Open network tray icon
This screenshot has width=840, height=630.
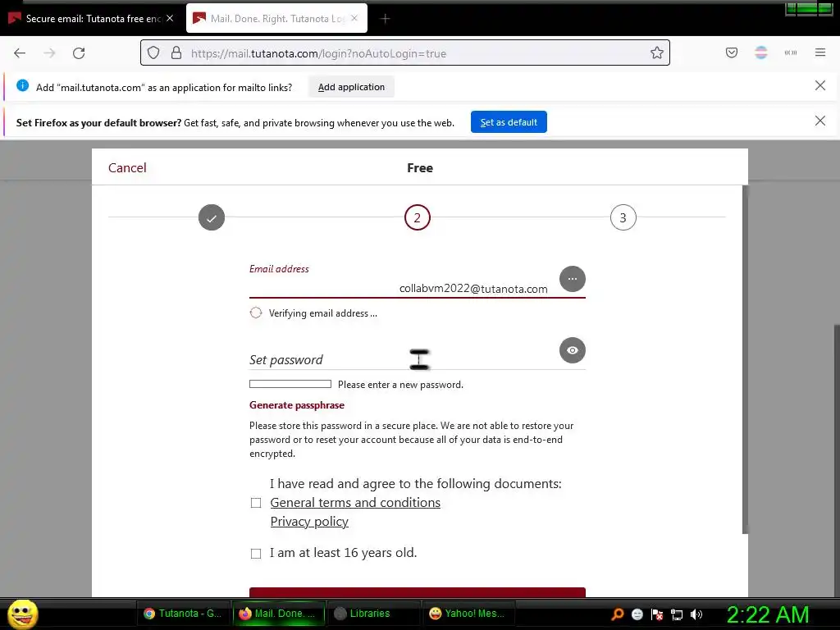677,614
